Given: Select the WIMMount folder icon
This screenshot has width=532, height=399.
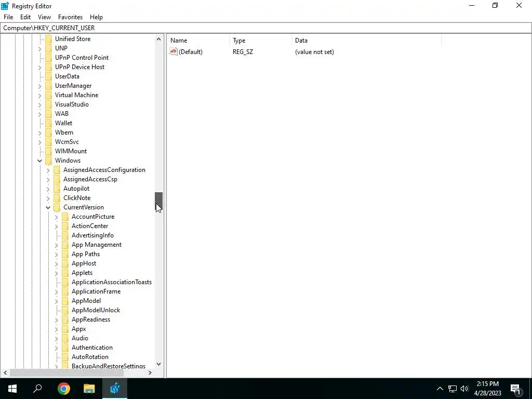Looking at the screenshot, I should pos(48,151).
